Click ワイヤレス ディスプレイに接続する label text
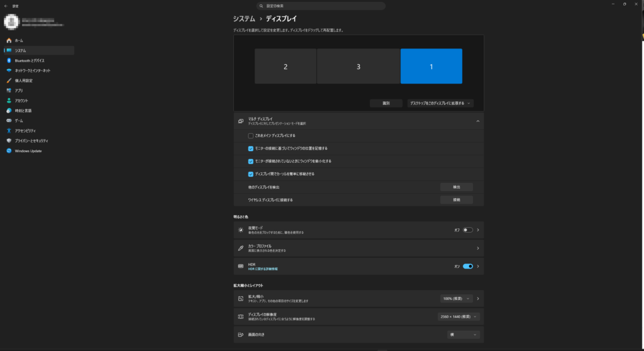 click(x=270, y=200)
